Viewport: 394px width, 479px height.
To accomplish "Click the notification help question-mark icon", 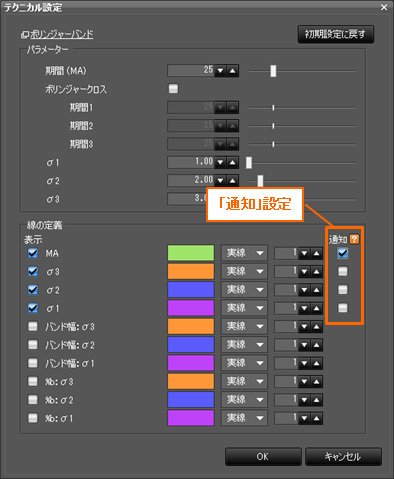I will 354,239.
